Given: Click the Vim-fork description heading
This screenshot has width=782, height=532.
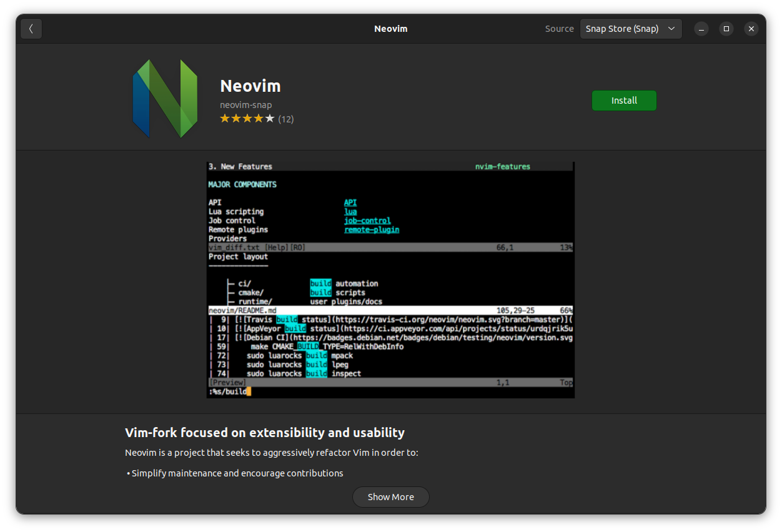Looking at the screenshot, I should coord(264,432).
